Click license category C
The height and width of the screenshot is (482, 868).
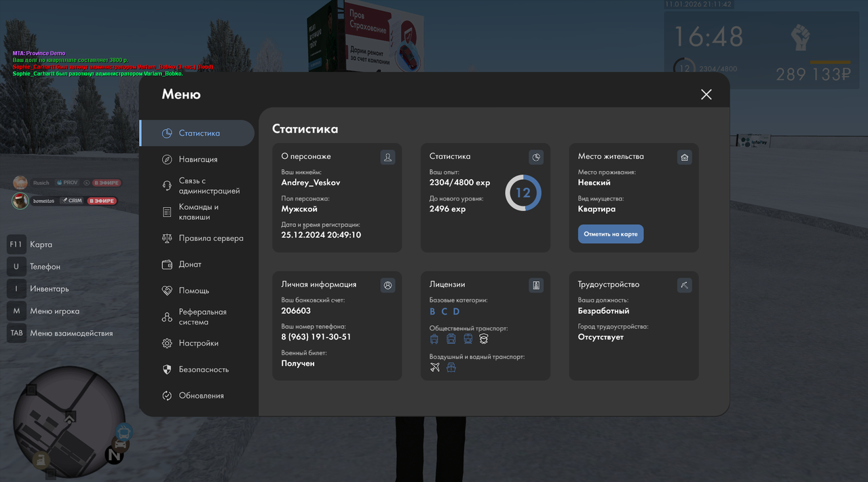coord(445,312)
